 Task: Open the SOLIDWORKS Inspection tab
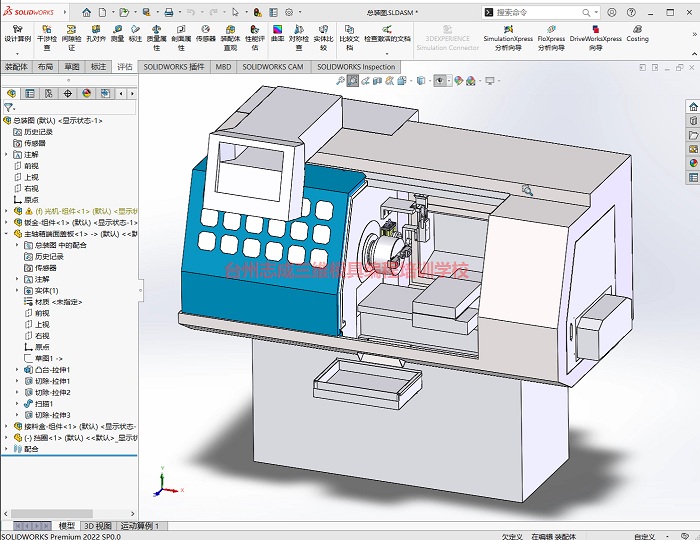coord(356,67)
